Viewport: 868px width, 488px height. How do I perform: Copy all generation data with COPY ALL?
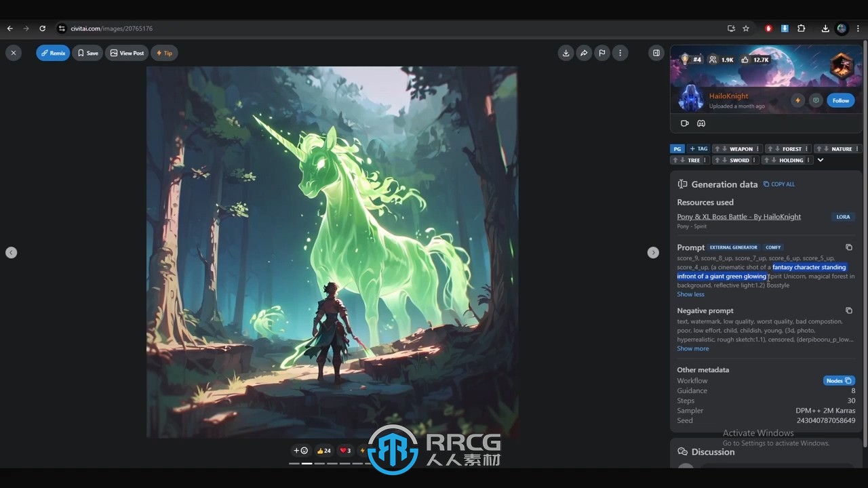[x=779, y=184]
